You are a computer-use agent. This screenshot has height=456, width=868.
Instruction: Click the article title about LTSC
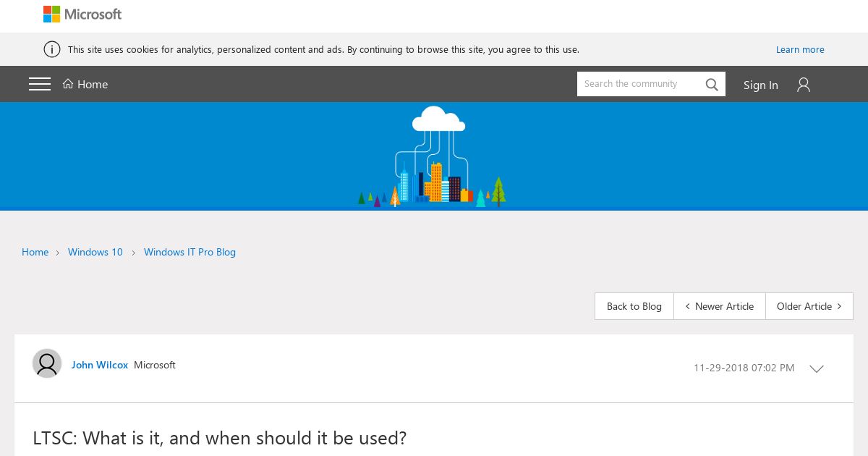[220, 438]
